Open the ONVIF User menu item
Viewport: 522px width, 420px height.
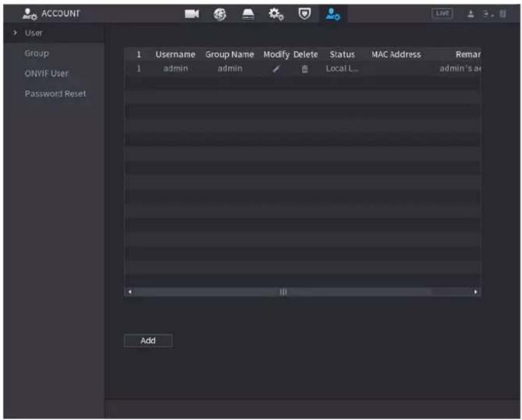[x=46, y=74]
